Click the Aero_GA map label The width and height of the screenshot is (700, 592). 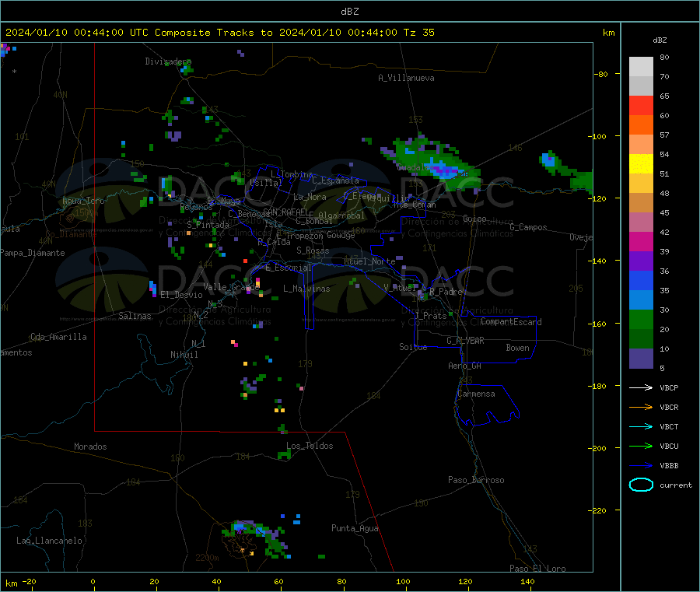click(x=464, y=366)
